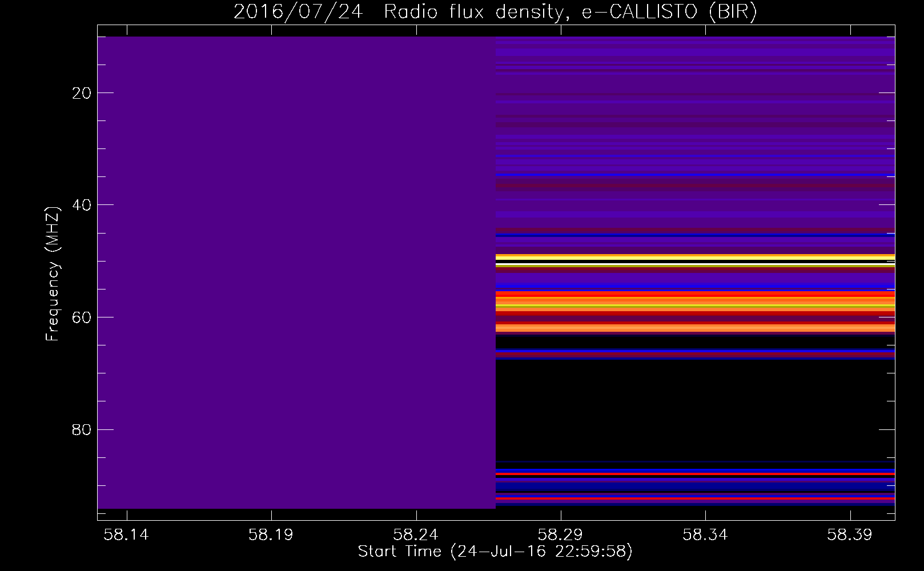Click the time tick label '58.39'
Image resolution: width=924 pixels, height=571 pixels.
[850, 535]
